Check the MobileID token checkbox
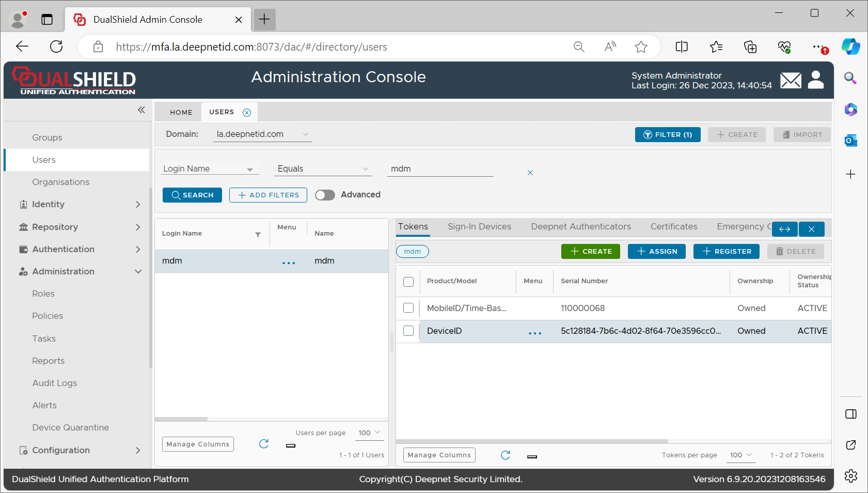This screenshot has width=868, height=493. (408, 308)
